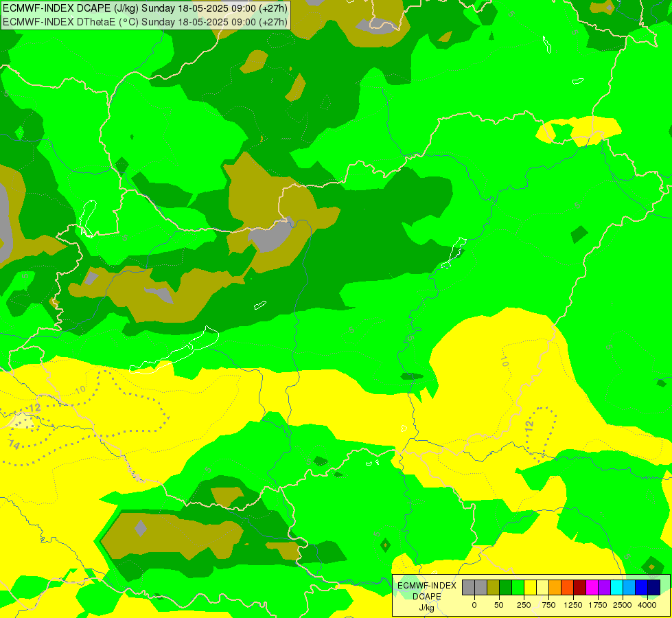Click the legend value label 1750

coord(598,605)
